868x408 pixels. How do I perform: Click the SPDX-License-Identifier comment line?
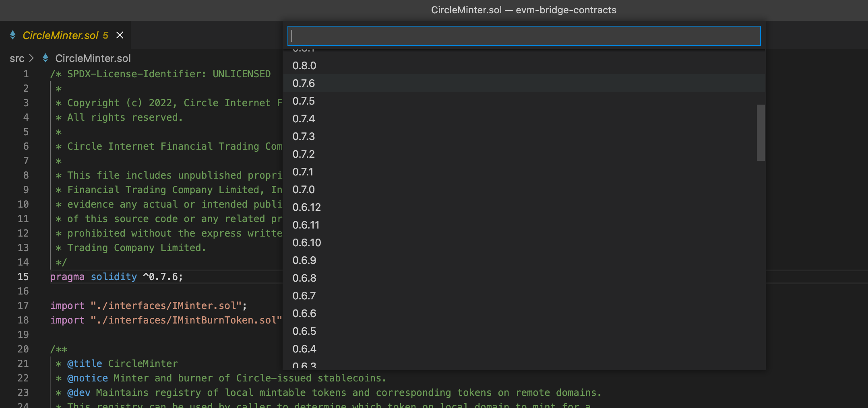click(x=160, y=74)
